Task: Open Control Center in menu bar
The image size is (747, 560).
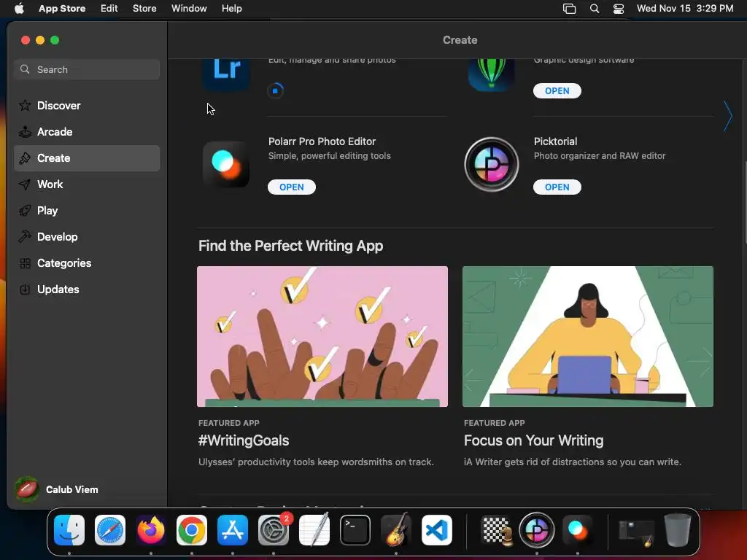Action: (619, 9)
